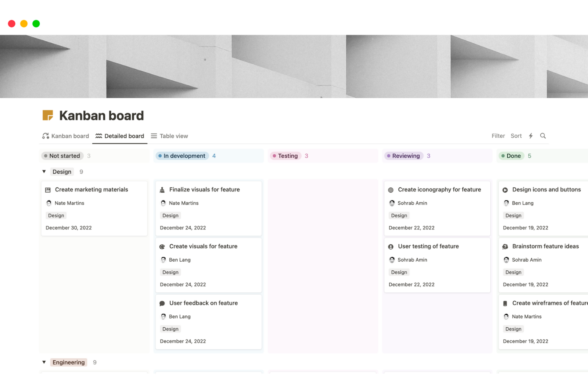The width and height of the screenshot is (588, 392).
Task: Open the Sort options
Action: click(x=516, y=135)
